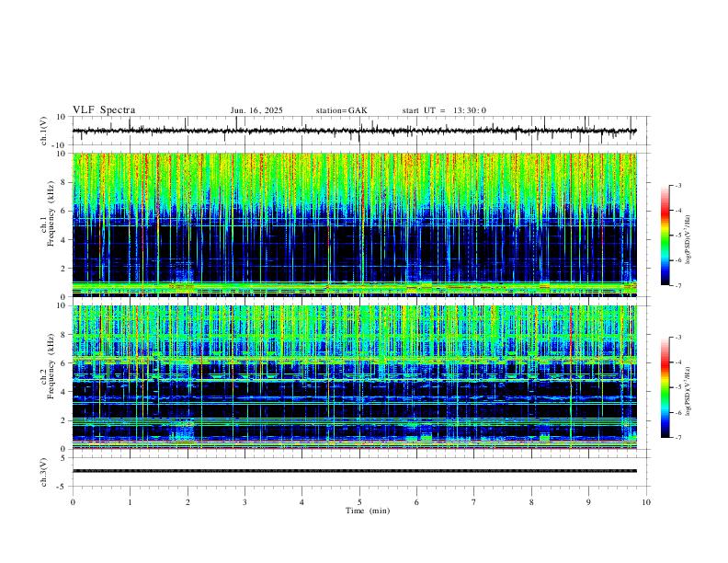Image resolution: width=728 pixels, height=563 pixels.
Task: Click the ch.3 voltage trace band
Action: pyautogui.click(x=355, y=471)
